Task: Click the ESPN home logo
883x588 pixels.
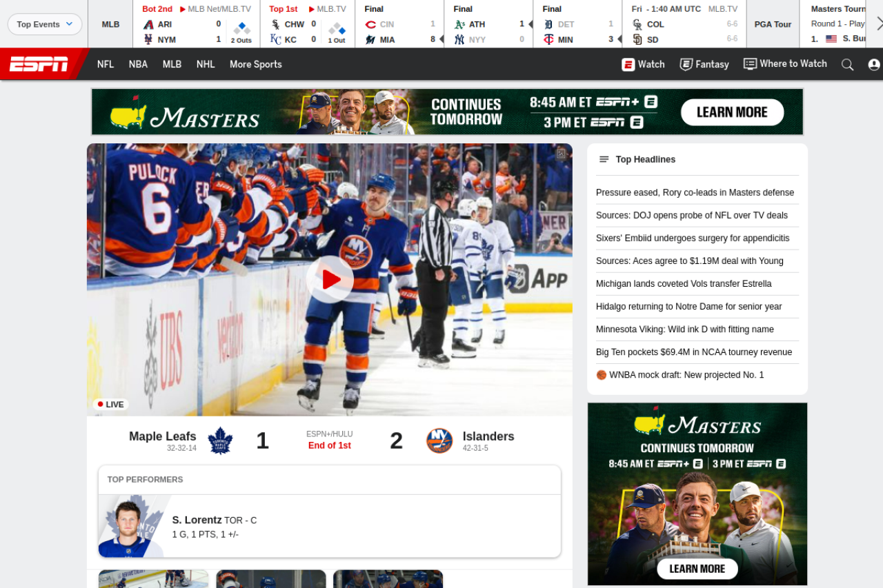Action: click(x=39, y=64)
